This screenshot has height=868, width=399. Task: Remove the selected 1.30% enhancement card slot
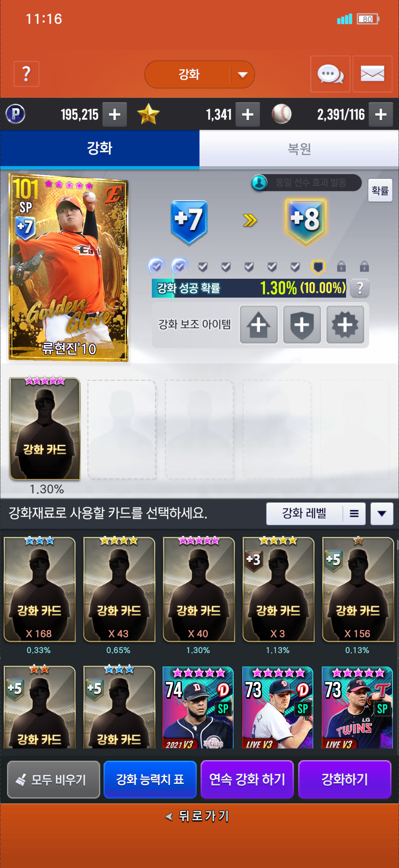[x=45, y=429]
